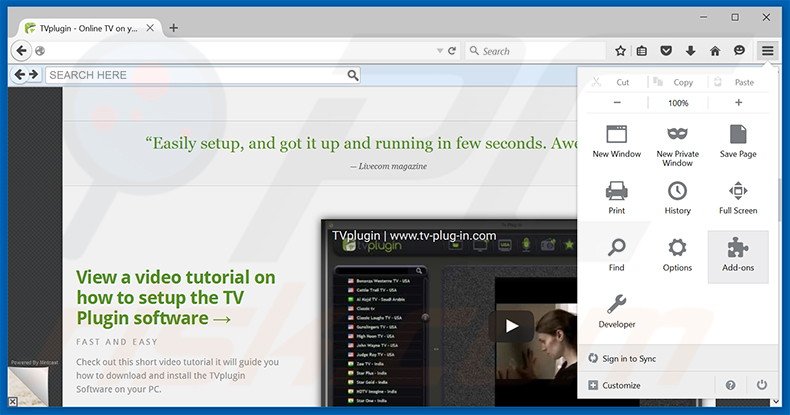Open a new tab with plus

pyautogui.click(x=173, y=28)
